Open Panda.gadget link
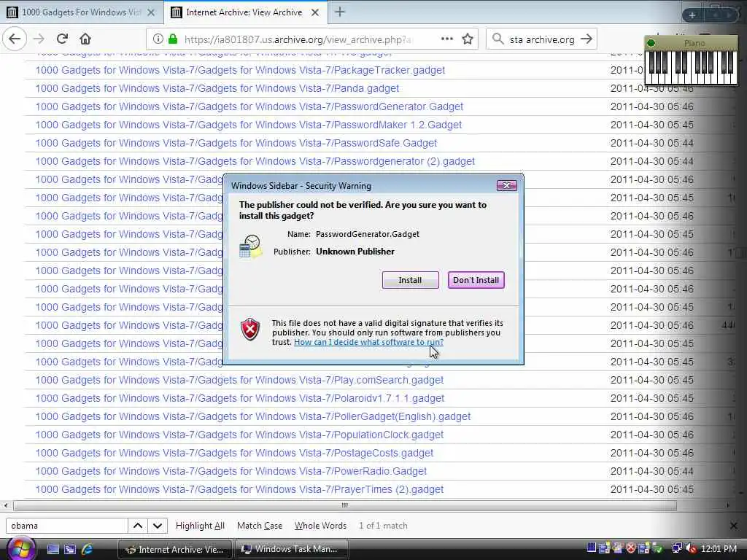 tap(217, 88)
